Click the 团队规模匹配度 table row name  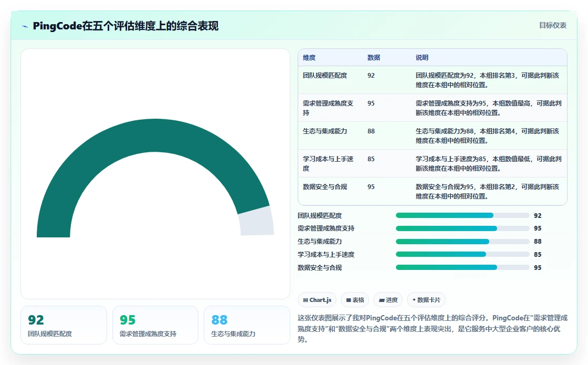tap(325, 76)
